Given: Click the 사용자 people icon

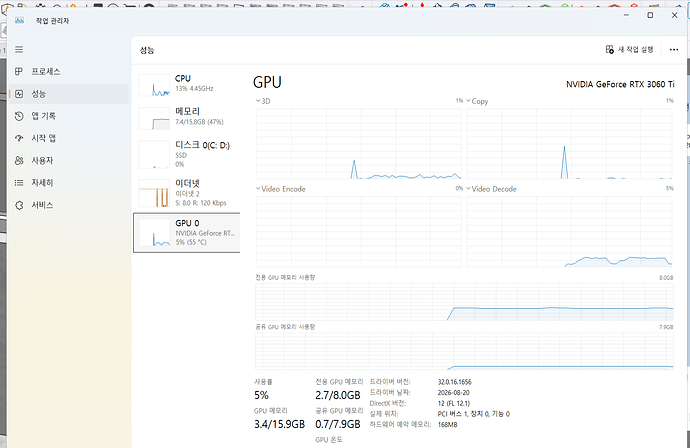Looking at the screenshot, I should [x=19, y=160].
